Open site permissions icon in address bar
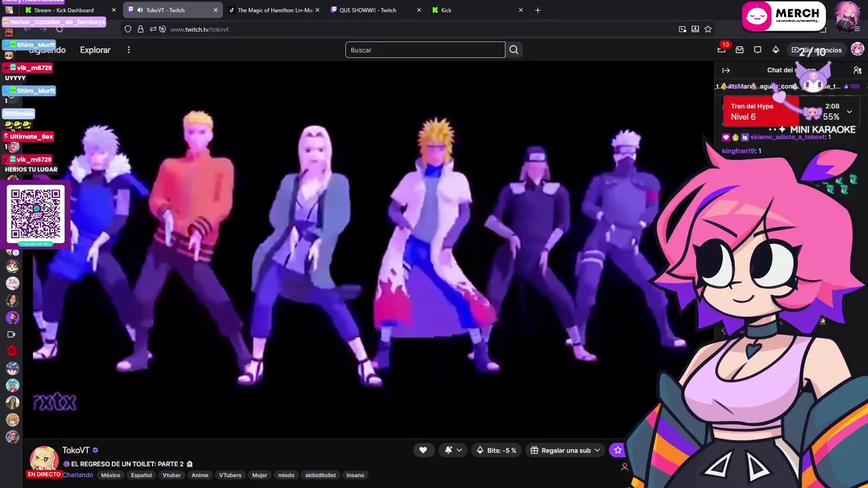Image resolution: width=868 pixels, height=488 pixels. tap(153, 29)
